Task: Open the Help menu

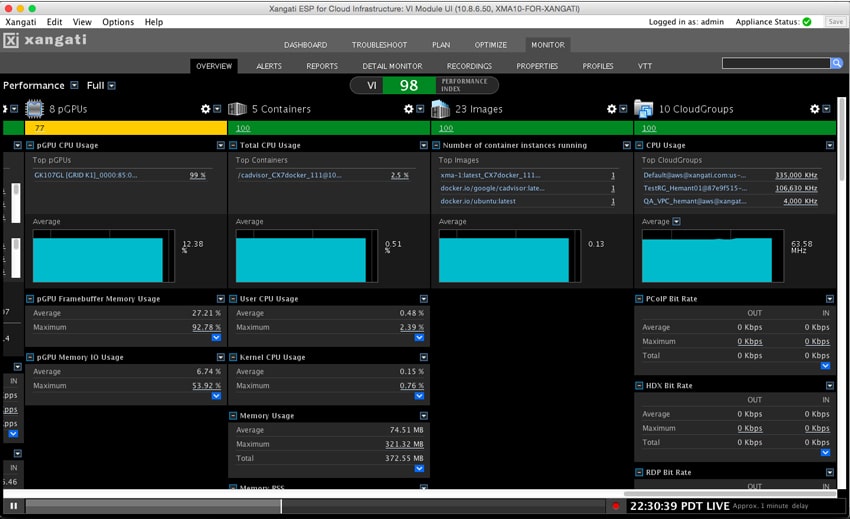Action: tap(154, 22)
